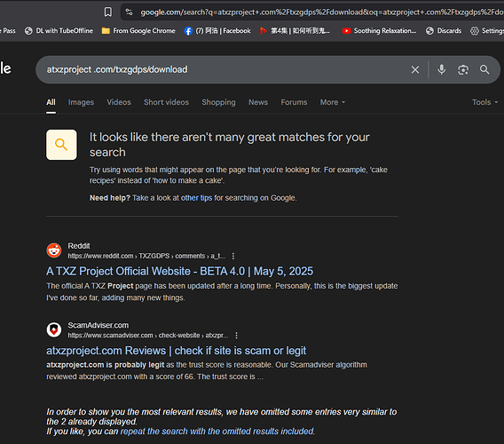The width and height of the screenshot is (504, 444).
Task: Open three-dot menu for Reddit result
Action: (233, 256)
